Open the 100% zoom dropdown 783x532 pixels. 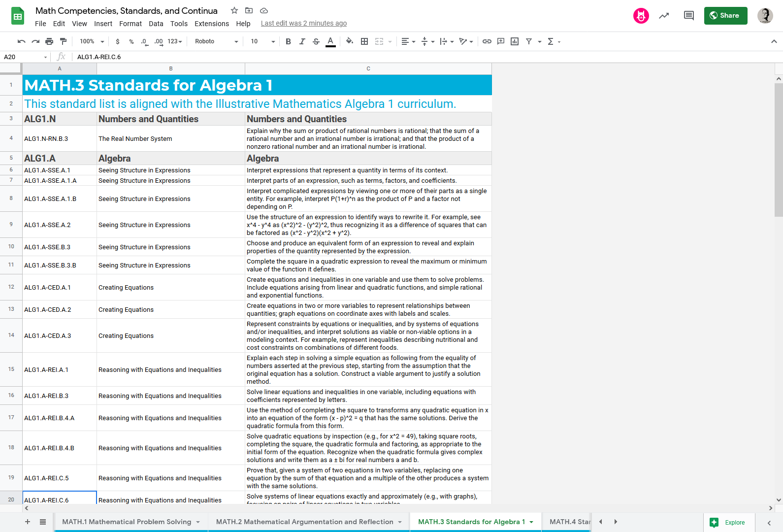pyautogui.click(x=92, y=41)
